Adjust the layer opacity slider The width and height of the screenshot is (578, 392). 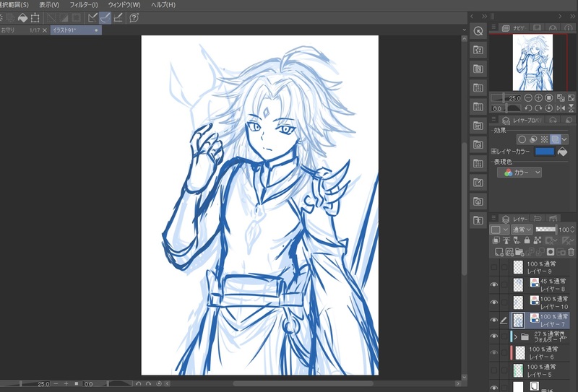545,230
